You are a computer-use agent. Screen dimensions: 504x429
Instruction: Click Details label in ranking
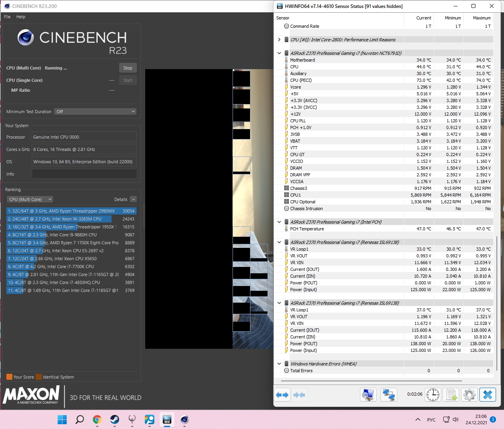coord(121,199)
